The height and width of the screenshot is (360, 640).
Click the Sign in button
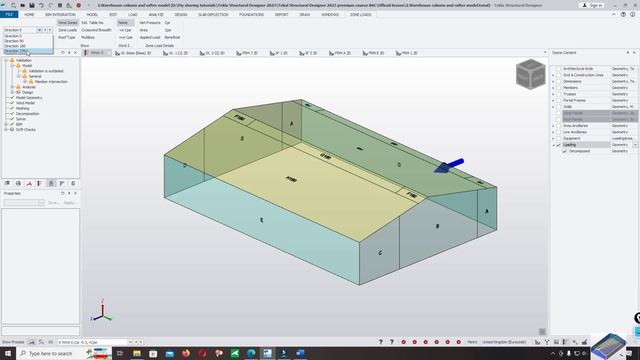[592, 5]
